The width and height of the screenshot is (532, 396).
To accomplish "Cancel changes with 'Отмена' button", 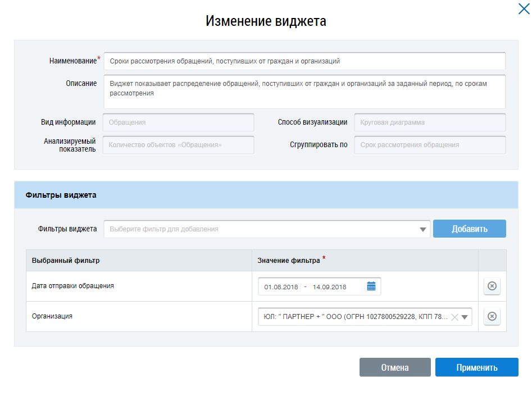I will click(x=394, y=368).
